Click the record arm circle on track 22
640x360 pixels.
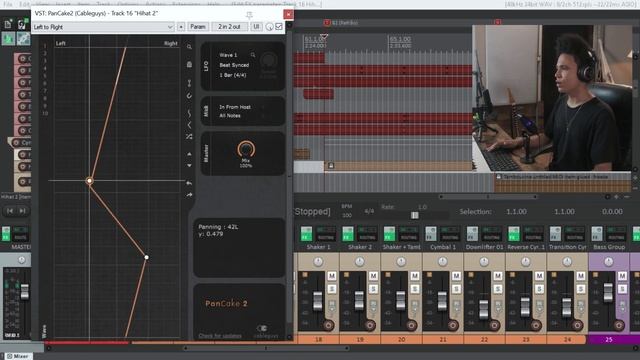point(494,325)
